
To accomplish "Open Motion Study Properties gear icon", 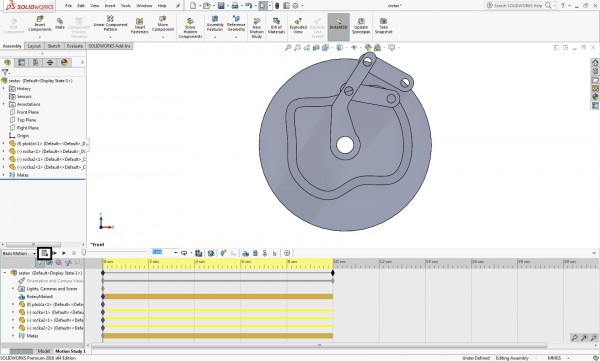I will (287, 253).
